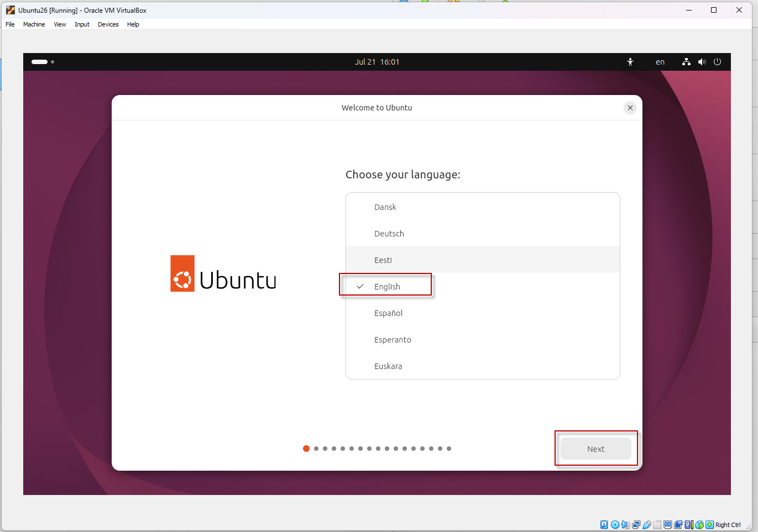The width and height of the screenshot is (758, 532).
Task: Select the checked English language row
Action: 483,286
